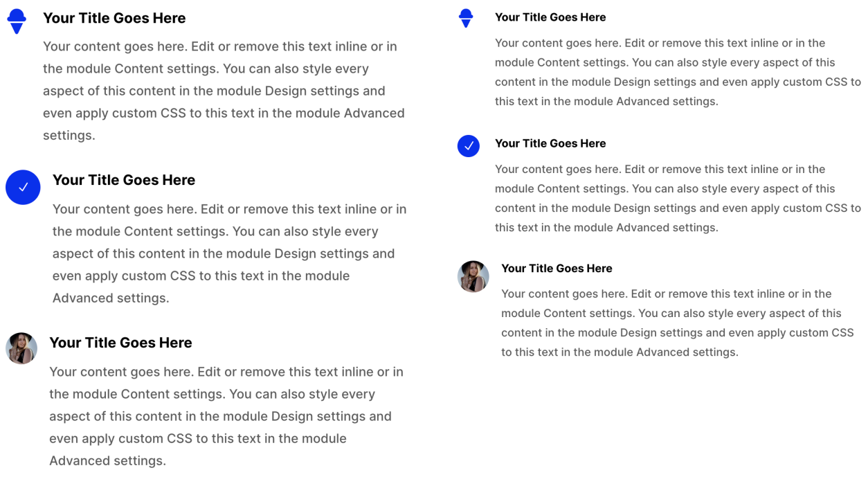
Task: Select the title beside the large checkmark icon
Action: click(x=124, y=181)
